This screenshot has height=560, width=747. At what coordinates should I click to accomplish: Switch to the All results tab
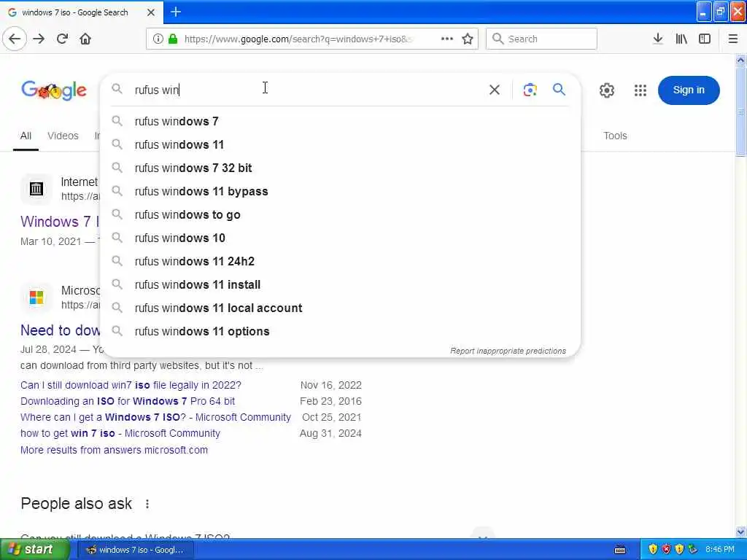(26, 136)
